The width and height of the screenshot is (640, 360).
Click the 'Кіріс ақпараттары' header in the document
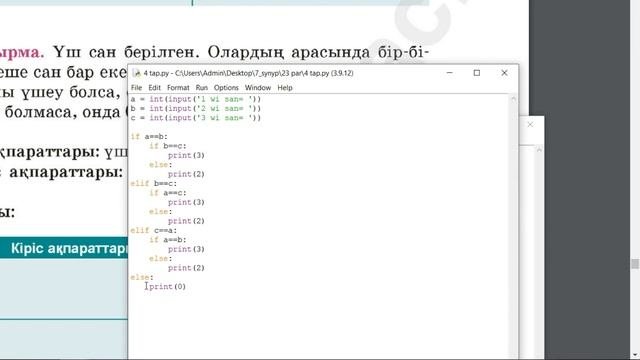tap(69, 248)
